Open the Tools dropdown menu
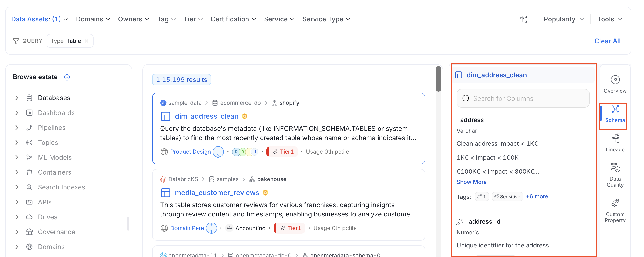Screen dimensions: 644x257 [610, 19]
